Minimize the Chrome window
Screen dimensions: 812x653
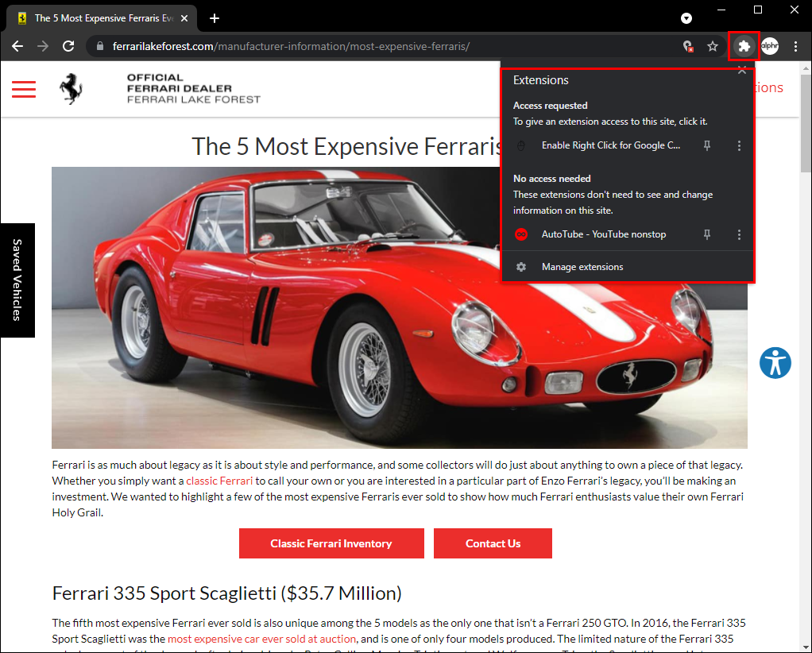pos(721,10)
